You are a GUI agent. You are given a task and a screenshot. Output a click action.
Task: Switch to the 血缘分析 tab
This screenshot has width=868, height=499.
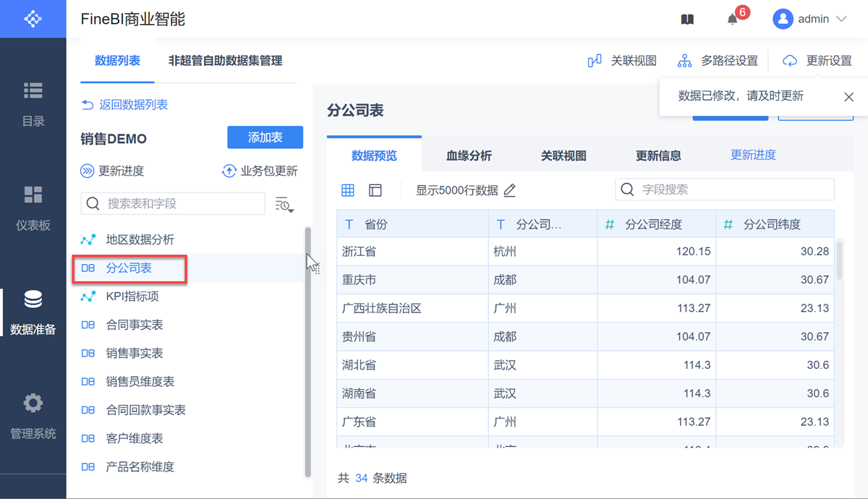[x=469, y=155]
